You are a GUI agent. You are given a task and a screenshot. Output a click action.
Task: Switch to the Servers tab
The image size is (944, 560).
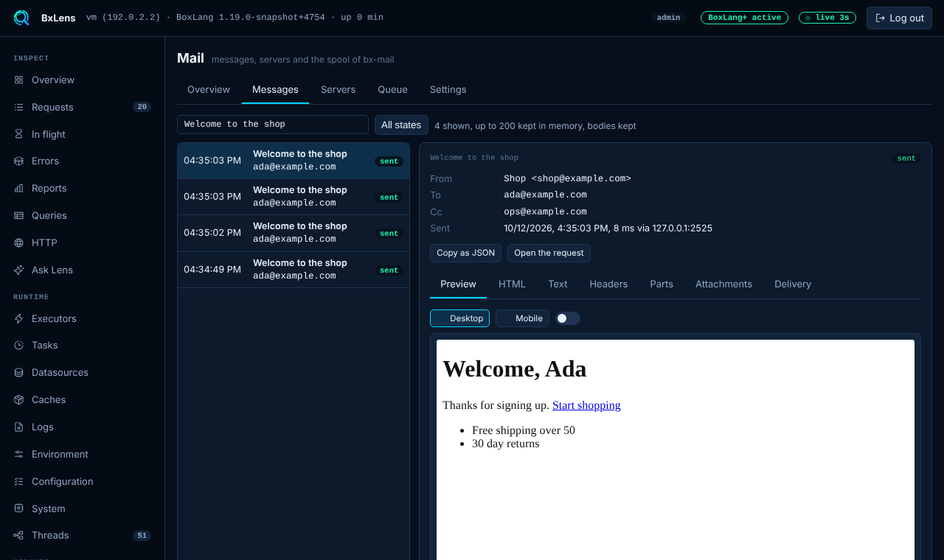pyautogui.click(x=338, y=89)
